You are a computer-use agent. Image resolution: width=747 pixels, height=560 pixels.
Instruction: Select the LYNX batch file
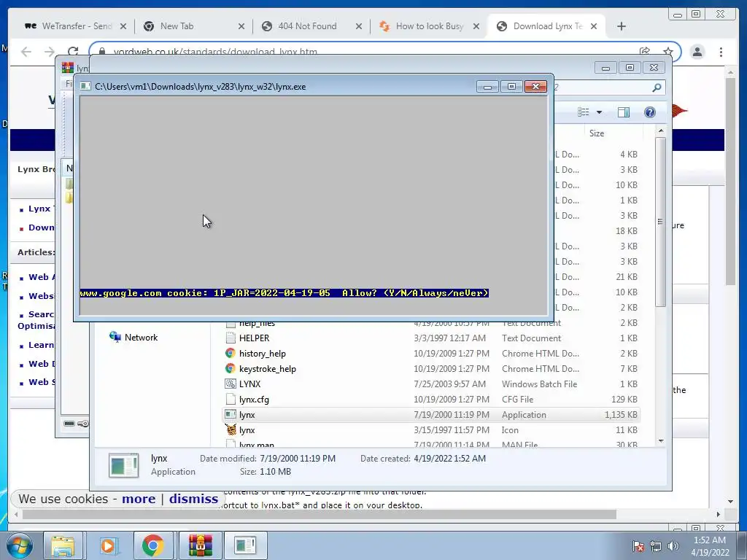coord(431,384)
